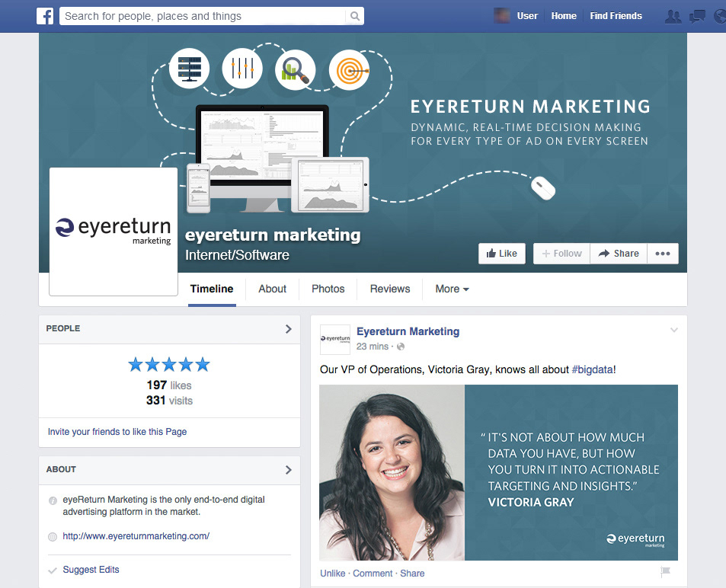
Task: Click the 331 visits count
Action: coord(169,401)
